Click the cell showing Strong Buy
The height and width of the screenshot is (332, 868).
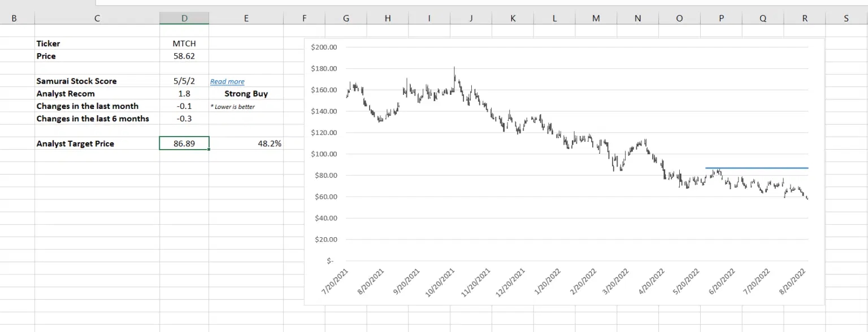pyautogui.click(x=246, y=93)
